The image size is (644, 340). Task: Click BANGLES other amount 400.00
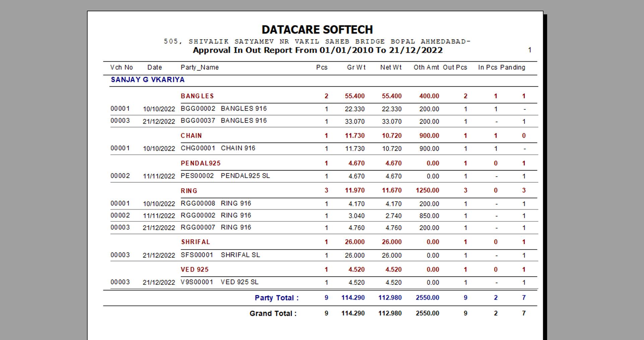(x=429, y=96)
